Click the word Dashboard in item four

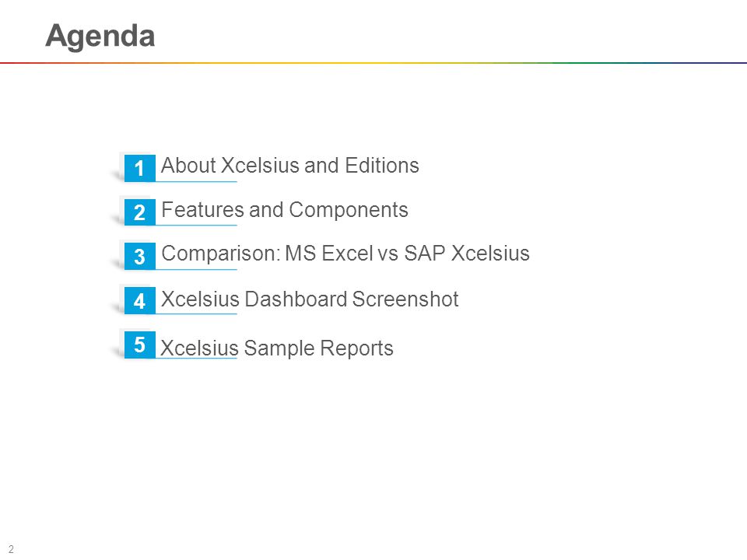296,299
